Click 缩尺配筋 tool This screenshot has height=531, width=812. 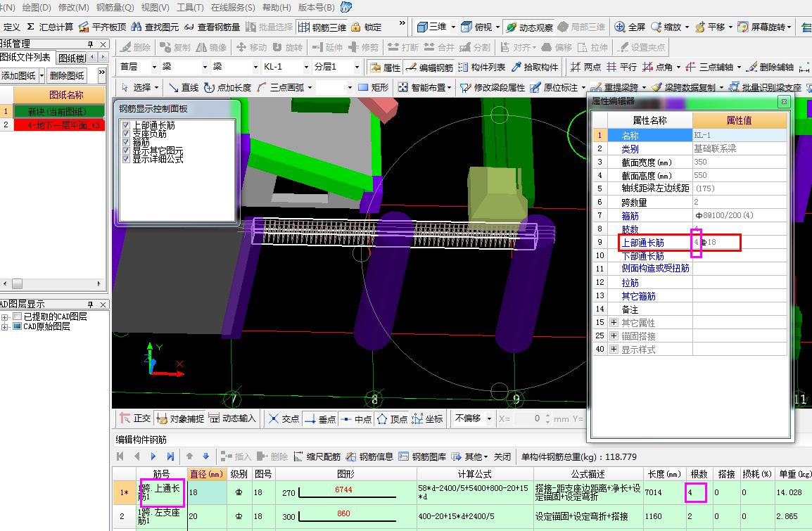[317, 456]
